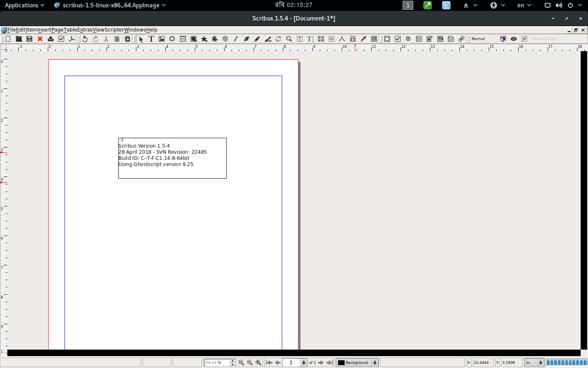Go to the next page arrow

point(321,363)
